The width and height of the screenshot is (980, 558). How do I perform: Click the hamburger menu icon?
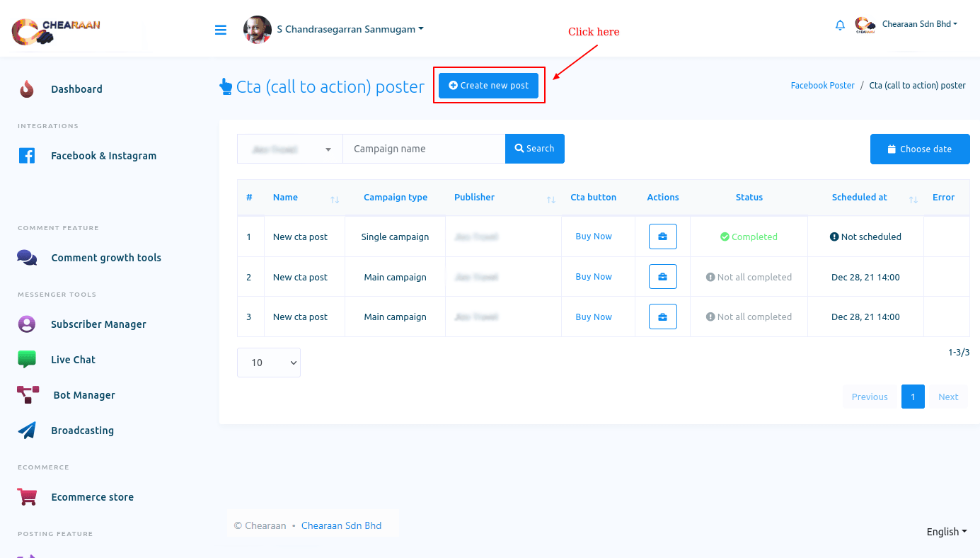[x=221, y=30]
